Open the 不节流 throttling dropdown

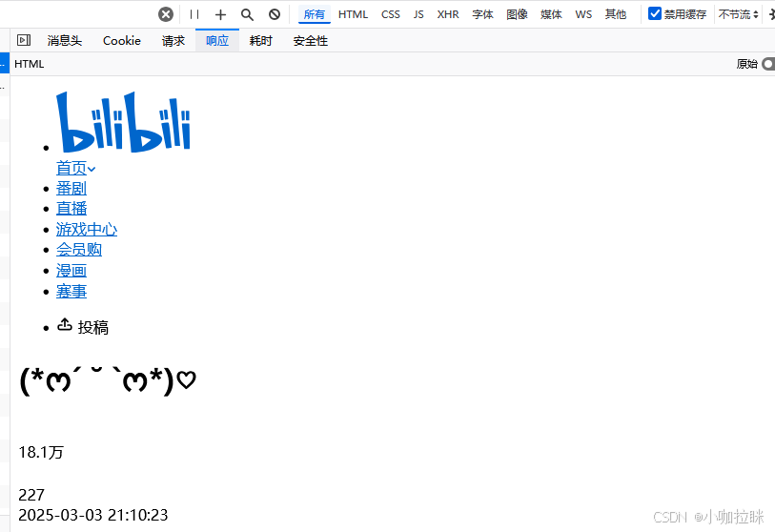(738, 14)
